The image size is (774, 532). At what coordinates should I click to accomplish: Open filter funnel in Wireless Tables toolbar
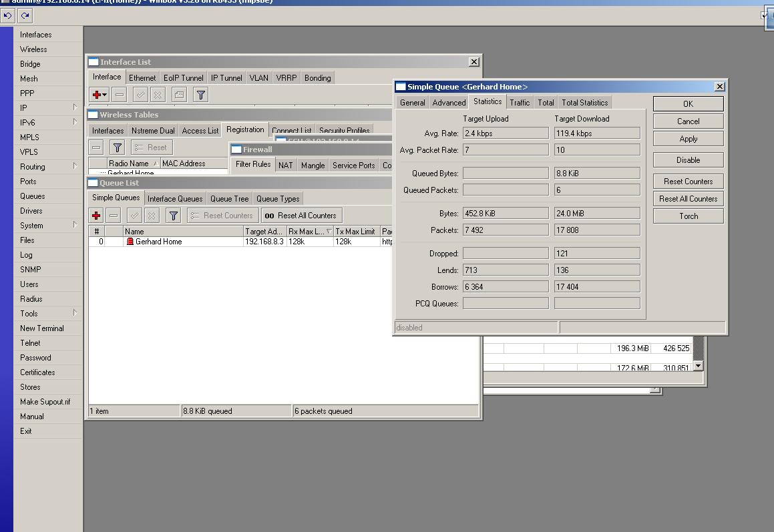[x=118, y=148]
